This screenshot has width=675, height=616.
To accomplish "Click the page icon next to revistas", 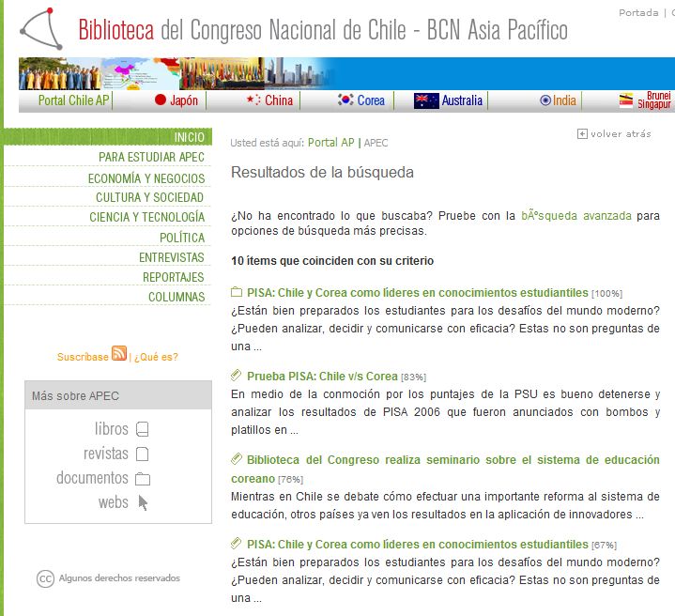I will [143, 454].
